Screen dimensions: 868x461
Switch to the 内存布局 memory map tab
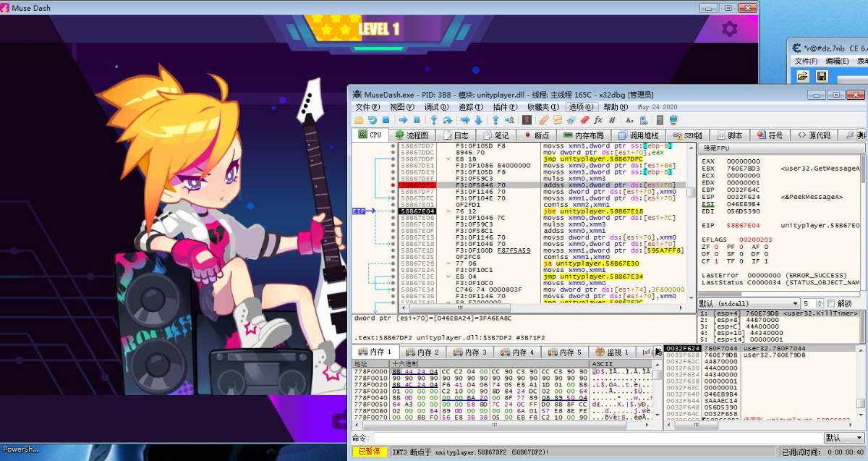[583, 135]
